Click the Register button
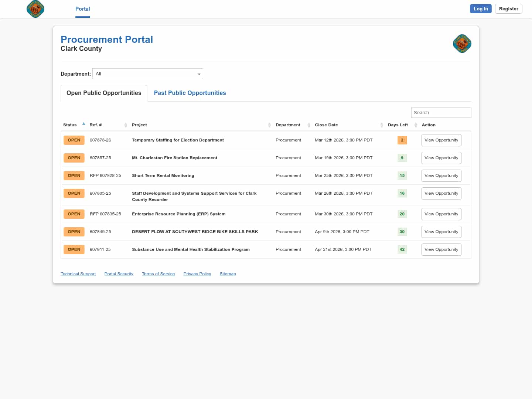Image resolution: width=532 pixels, height=399 pixels. [508, 9]
